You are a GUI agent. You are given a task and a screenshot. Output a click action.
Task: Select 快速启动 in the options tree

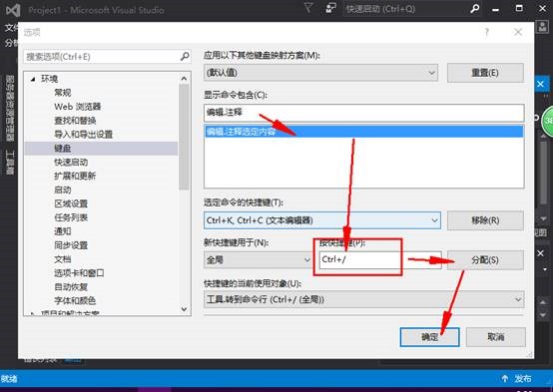71,163
